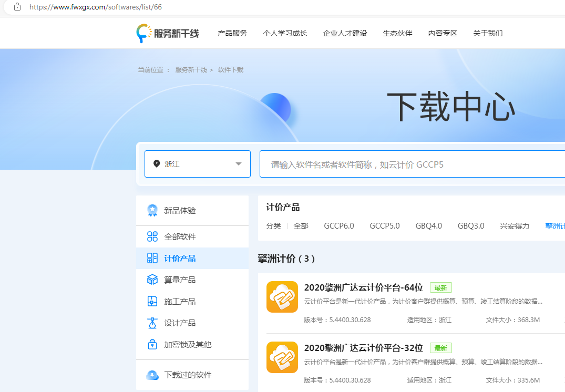Image resolution: width=565 pixels, height=392 pixels.
Task: Open the 个人学习成长 menu
Action: coord(285,33)
